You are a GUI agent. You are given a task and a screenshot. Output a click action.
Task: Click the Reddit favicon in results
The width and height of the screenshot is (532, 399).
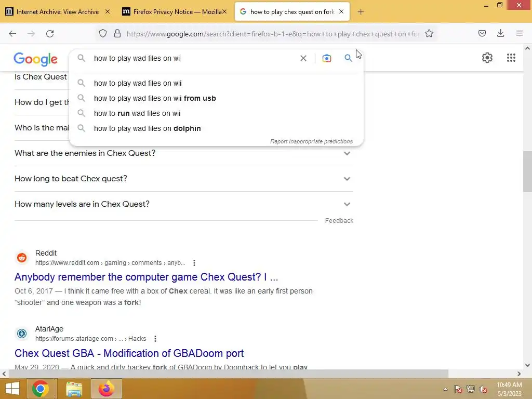[22, 258]
